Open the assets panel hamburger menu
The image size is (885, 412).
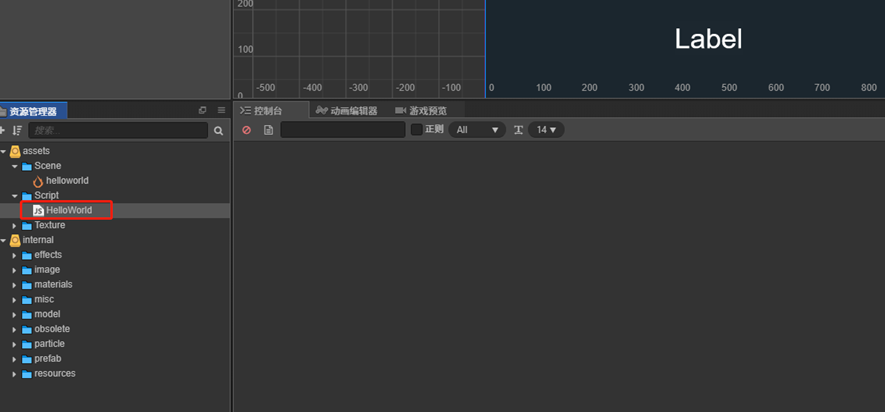(x=221, y=111)
